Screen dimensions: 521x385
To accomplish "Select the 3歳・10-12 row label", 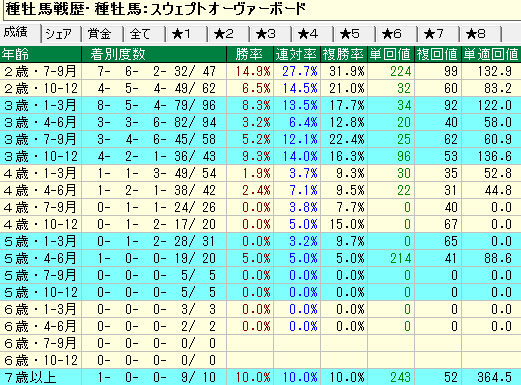I will coord(41,156).
